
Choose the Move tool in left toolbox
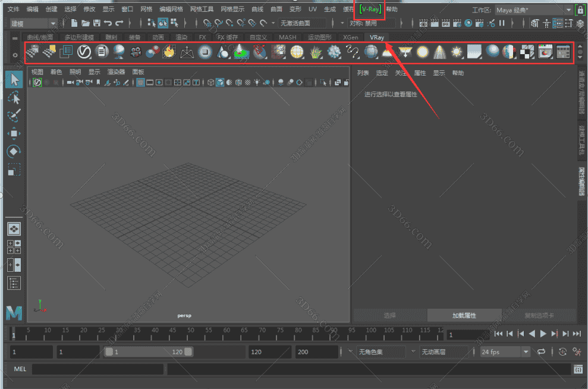[x=14, y=134]
